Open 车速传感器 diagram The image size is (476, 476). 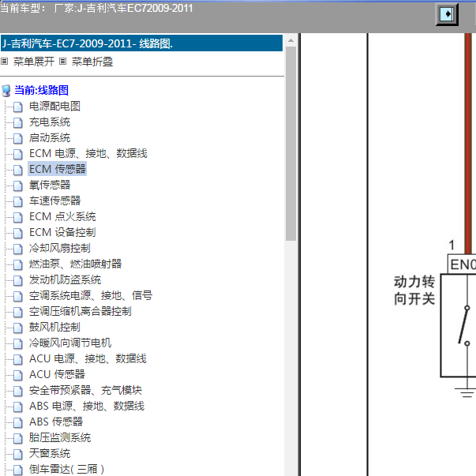54,201
